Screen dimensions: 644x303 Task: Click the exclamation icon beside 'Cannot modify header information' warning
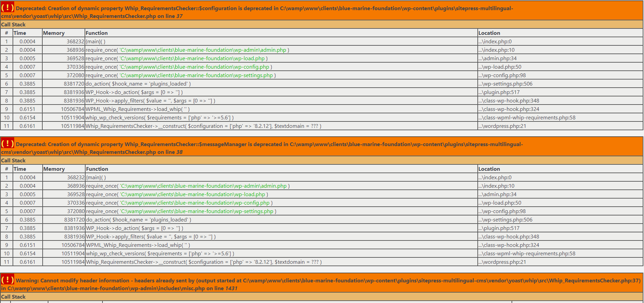7,279
